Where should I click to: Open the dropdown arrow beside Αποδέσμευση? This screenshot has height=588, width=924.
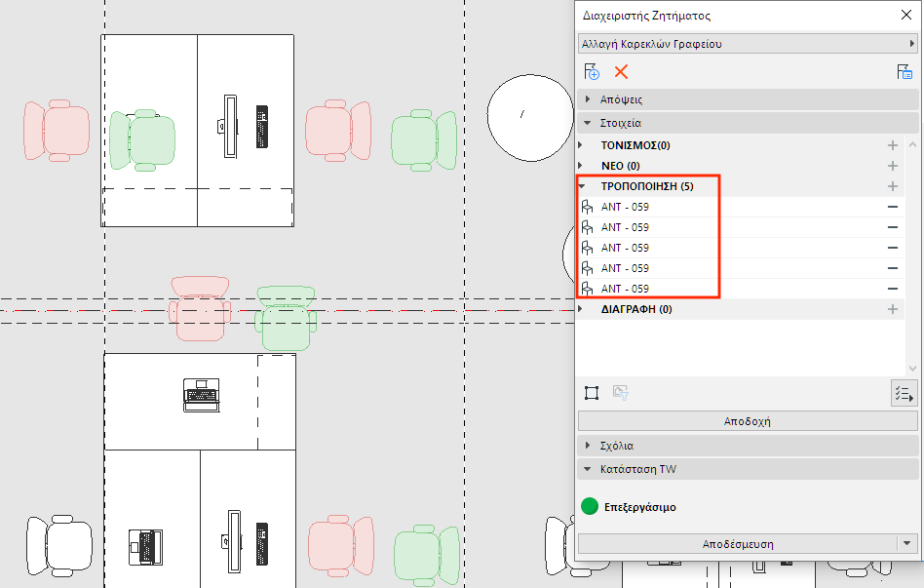tap(906, 543)
